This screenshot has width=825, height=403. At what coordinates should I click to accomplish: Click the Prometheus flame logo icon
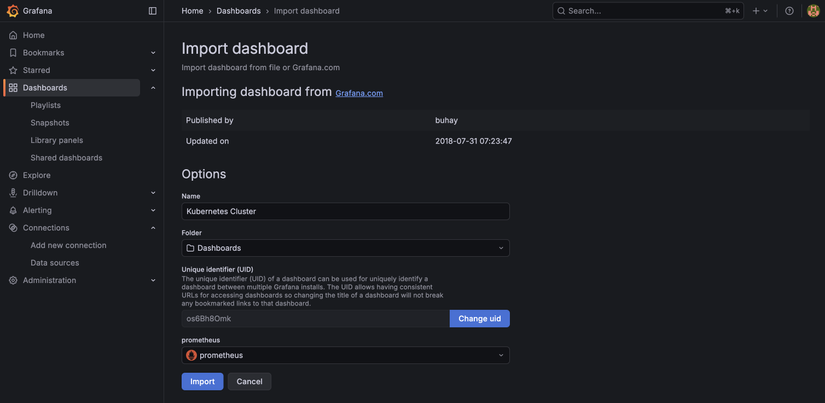click(x=192, y=355)
